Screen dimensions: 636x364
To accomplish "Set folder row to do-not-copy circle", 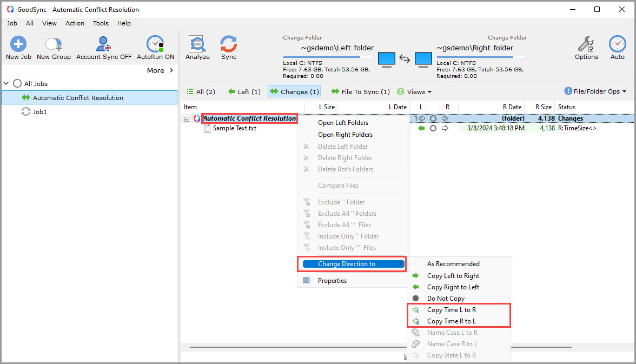I will click(433, 118).
